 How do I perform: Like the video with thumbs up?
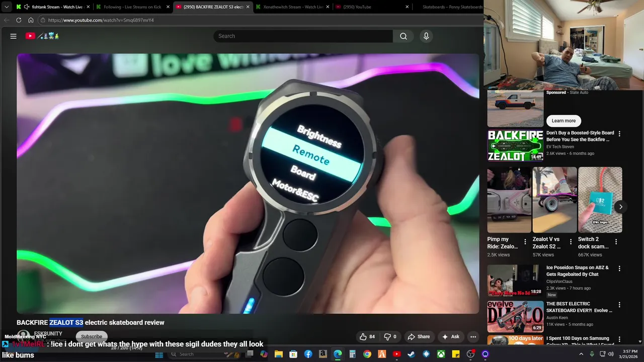(x=367, y=337)
